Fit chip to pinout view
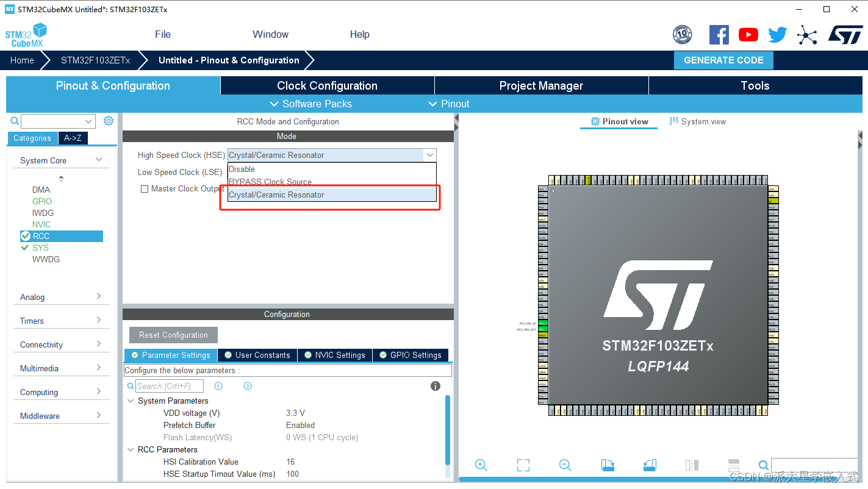 click(523, 465)
